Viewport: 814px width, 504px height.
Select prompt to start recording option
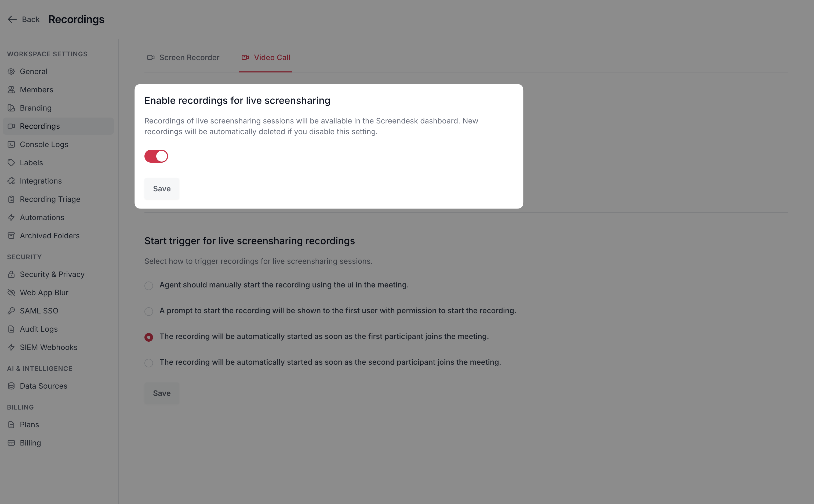tap(149, 311)
